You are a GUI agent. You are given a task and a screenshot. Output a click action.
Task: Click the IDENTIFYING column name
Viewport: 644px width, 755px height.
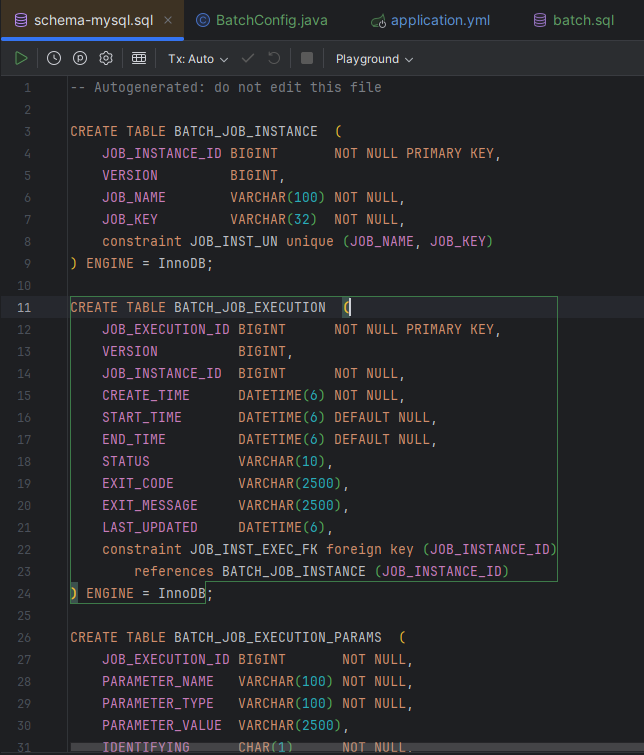[146, 747]
